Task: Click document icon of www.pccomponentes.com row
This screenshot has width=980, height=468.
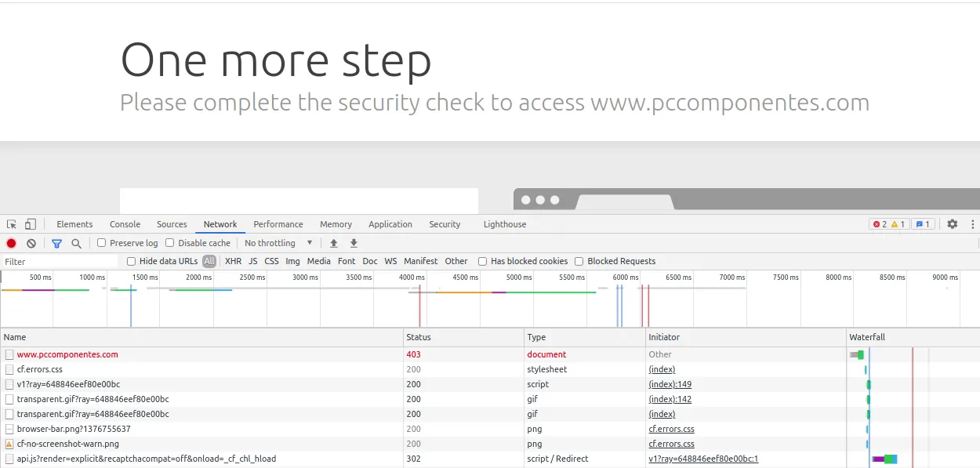Action: pos(9,354)
